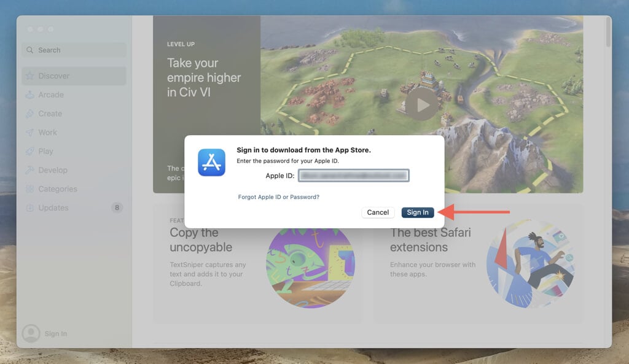
Task: Click the App Store window scrollbar
Action: click(x=608, y=32)
